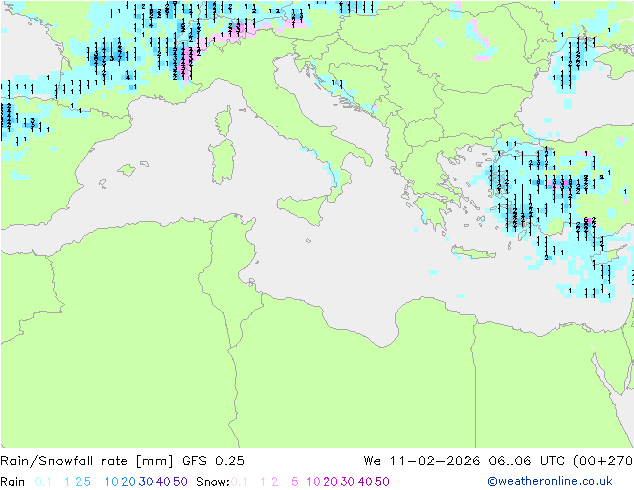Click the island of Sicily on map
634x490 pixels.
tap(303, 209)
